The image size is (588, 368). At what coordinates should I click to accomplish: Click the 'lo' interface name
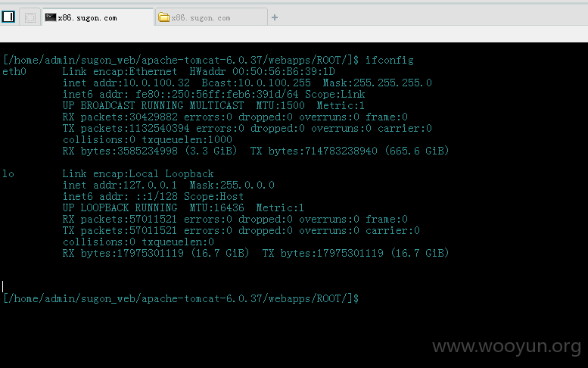point(8,173)
